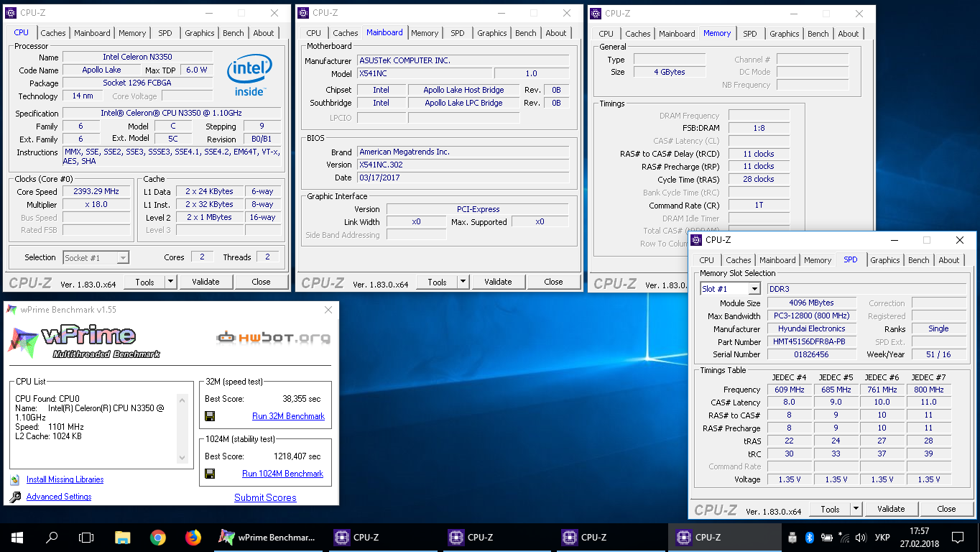Click the safely remove hardware tray icon
The image size is (980, 552).
(x=792, y=537)
